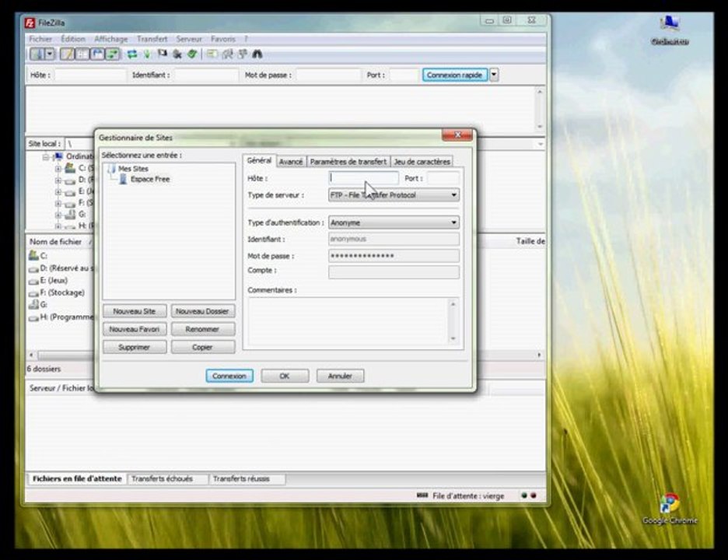Open the Serveur menu
The height and width of the screenshot is (560, 728).
click(189, 39)
